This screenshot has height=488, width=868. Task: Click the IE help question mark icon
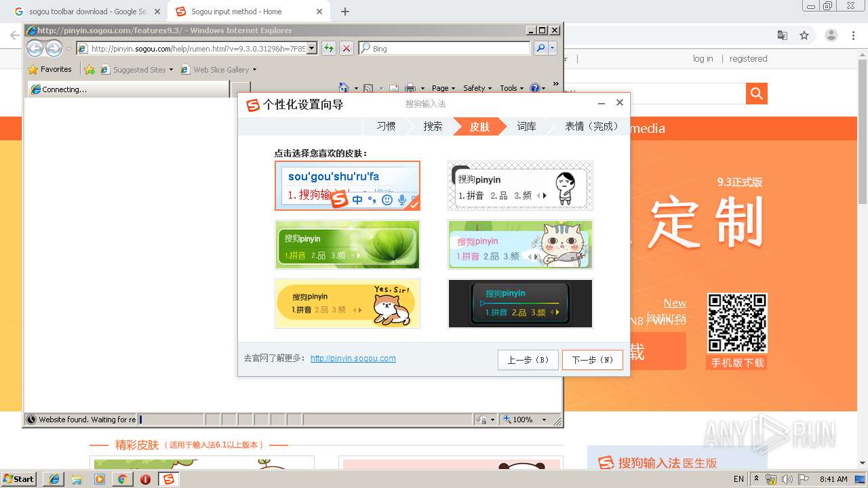[534, 88]
